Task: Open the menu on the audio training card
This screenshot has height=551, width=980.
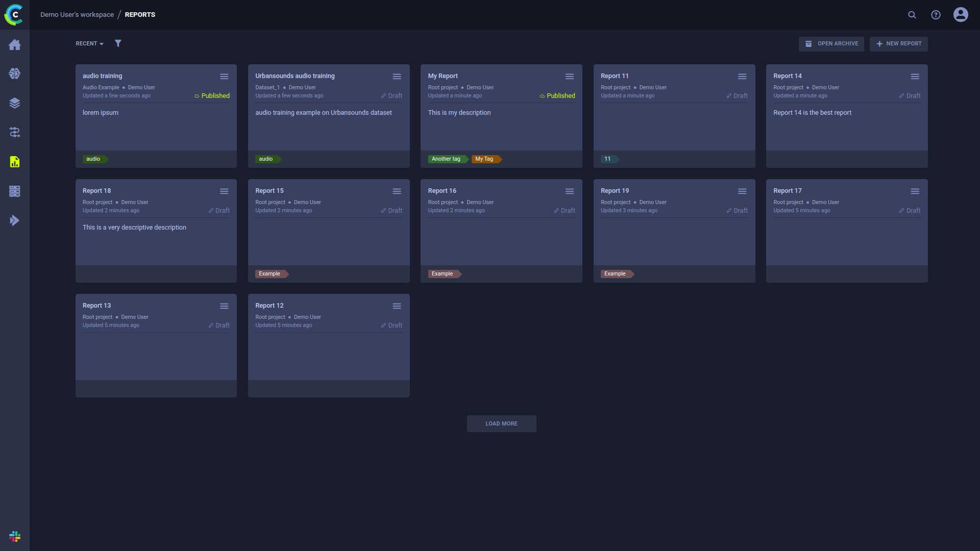Action: pyautogui.click(x=224, y=76)
